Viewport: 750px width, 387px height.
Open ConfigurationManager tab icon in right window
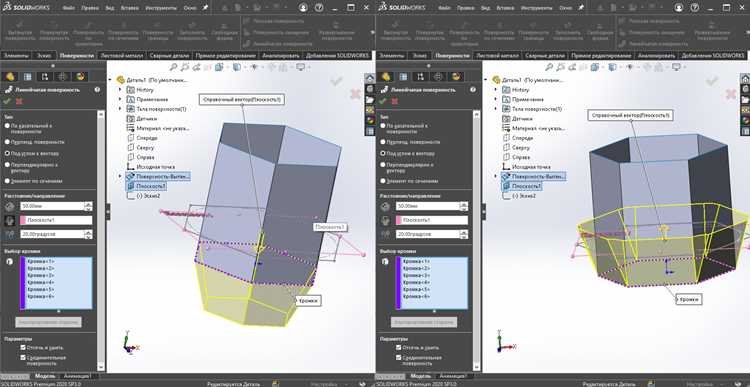coord(420,77)
